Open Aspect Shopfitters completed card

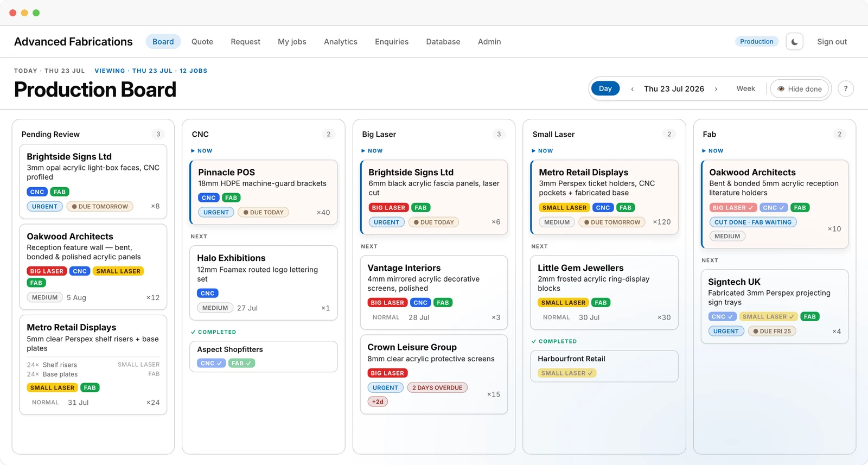[264, 356]
